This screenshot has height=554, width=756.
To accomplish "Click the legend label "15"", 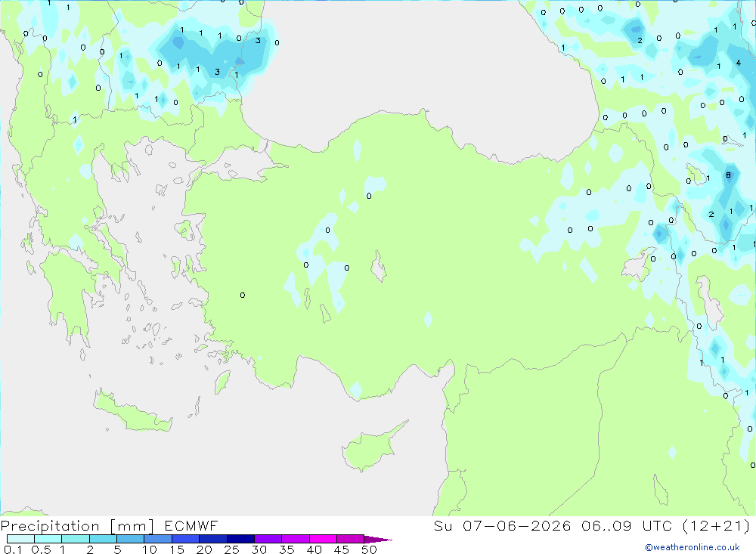I will (177, 549).
